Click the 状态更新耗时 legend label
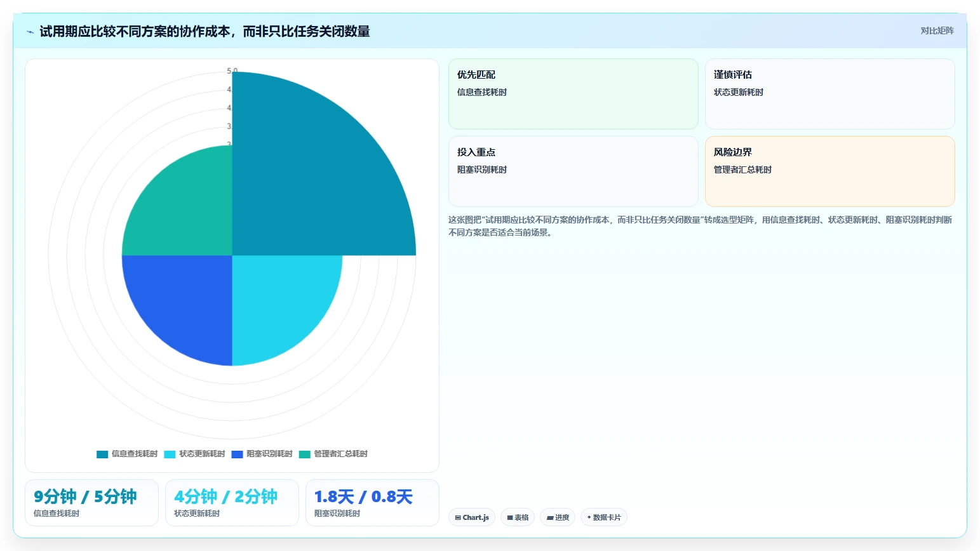Viewport: 980px width, 551px height. [202, 454]
